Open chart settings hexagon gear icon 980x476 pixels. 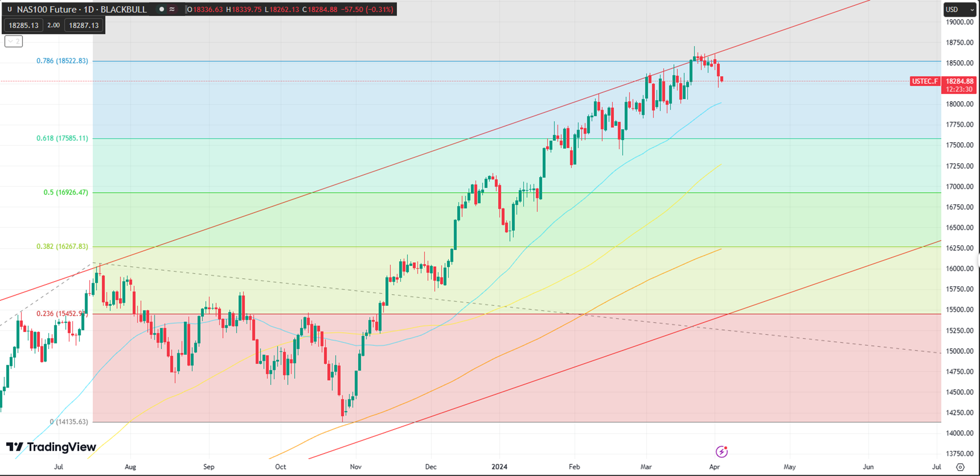pos(960,467)
